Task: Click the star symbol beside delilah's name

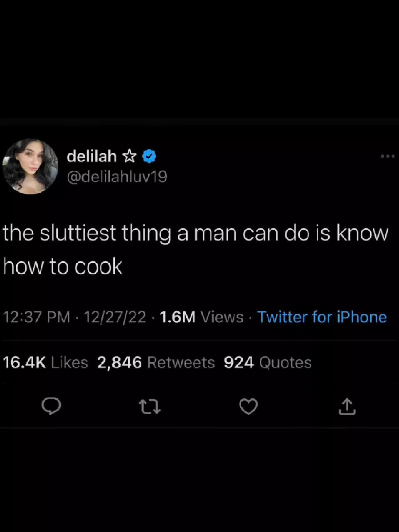Action: pos(129,156)
